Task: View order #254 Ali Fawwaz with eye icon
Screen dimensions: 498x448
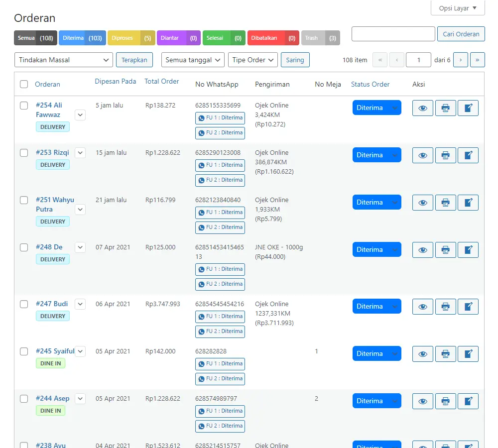Action: [422, 108]
